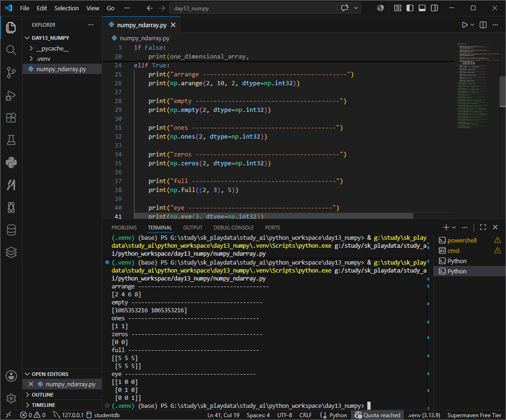Change indentation via Spaces: 4
This screenshot has width=506, height=420.
[258, 415]
